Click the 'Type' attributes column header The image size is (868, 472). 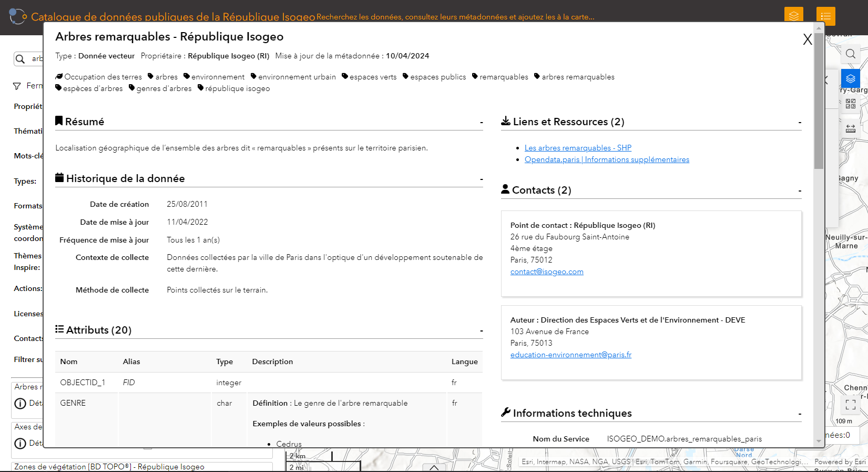[x=224, y=361]
